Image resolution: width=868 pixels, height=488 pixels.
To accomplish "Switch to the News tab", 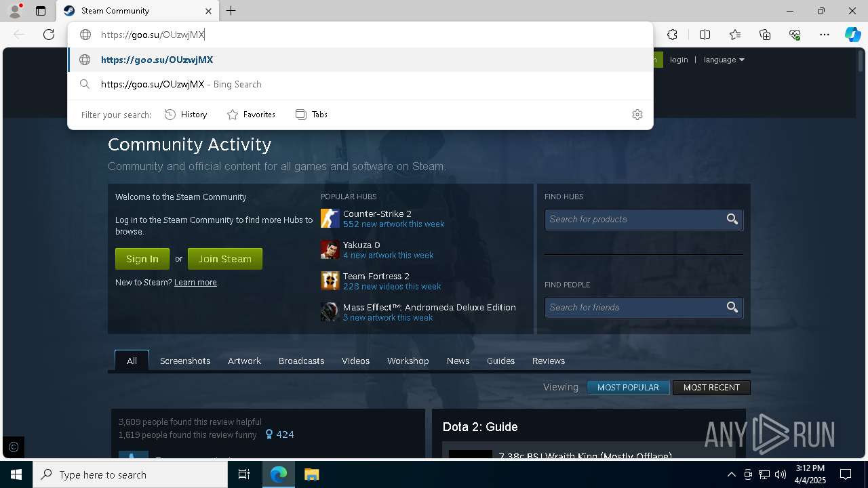I will [x=458, y=361].
